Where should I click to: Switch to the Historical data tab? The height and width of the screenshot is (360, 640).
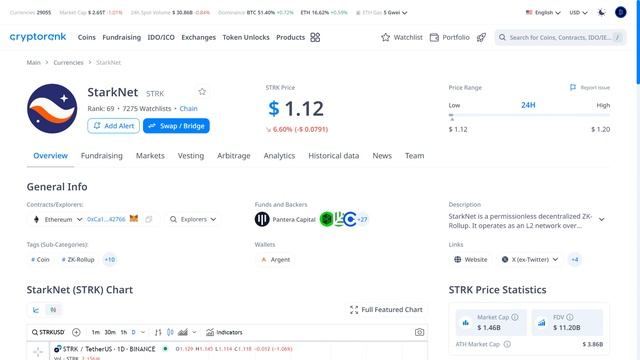[x=333, y=156]
